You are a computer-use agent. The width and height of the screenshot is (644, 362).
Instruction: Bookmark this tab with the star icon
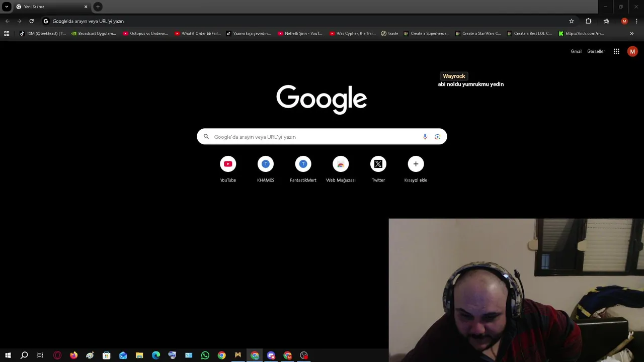click(x=572, y=21)
